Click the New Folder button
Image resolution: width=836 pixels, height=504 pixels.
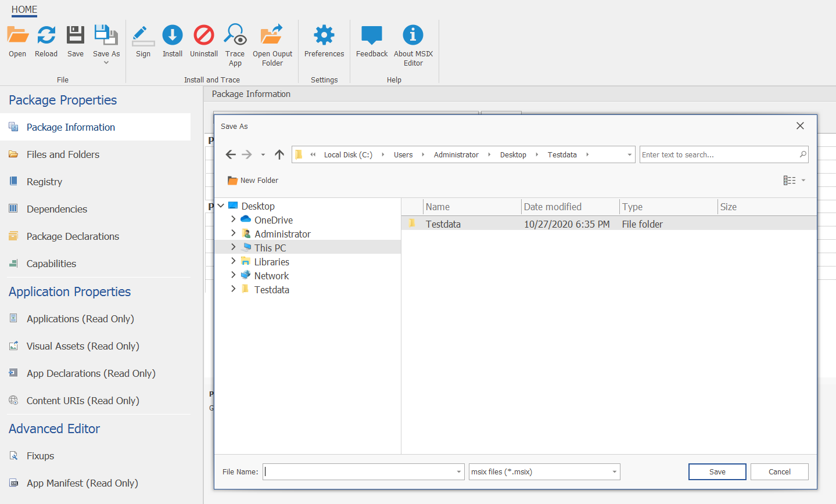(x=253, y=181)
